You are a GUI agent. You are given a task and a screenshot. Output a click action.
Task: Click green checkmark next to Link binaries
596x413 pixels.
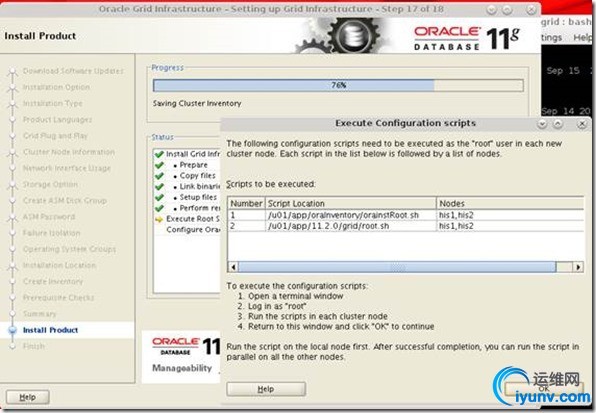[159, 187]
